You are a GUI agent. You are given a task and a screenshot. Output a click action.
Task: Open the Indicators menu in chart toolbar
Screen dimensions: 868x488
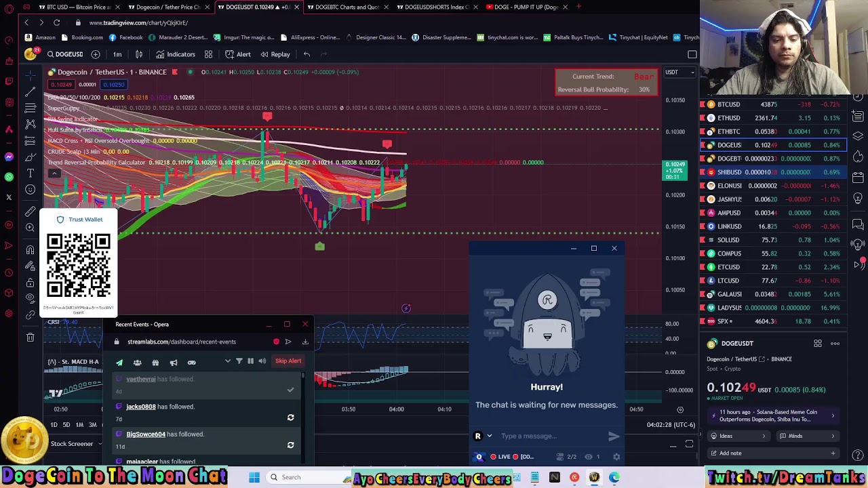point(175,54)
